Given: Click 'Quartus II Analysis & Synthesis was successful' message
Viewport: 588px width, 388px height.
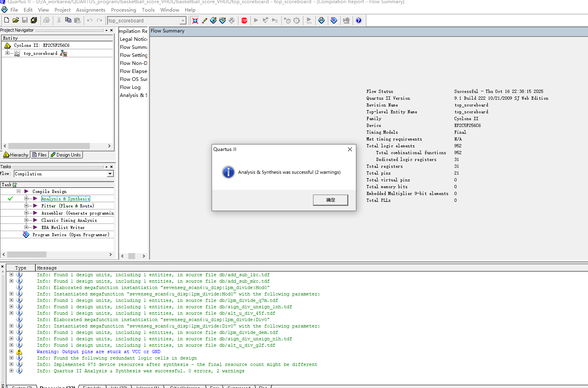Looking at the screenshot, I should coord(141,371).
